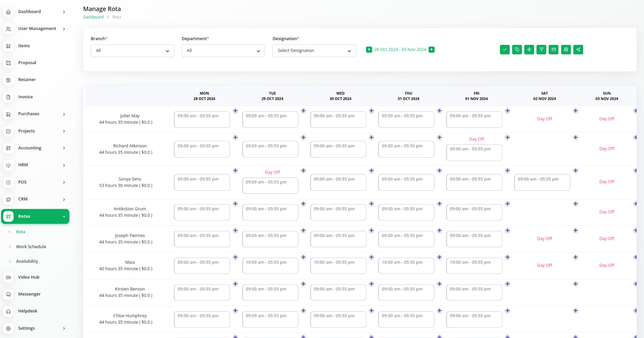Click the Retainer sidebar icon
Screen dimensions: 644x338
coord(8,80)
